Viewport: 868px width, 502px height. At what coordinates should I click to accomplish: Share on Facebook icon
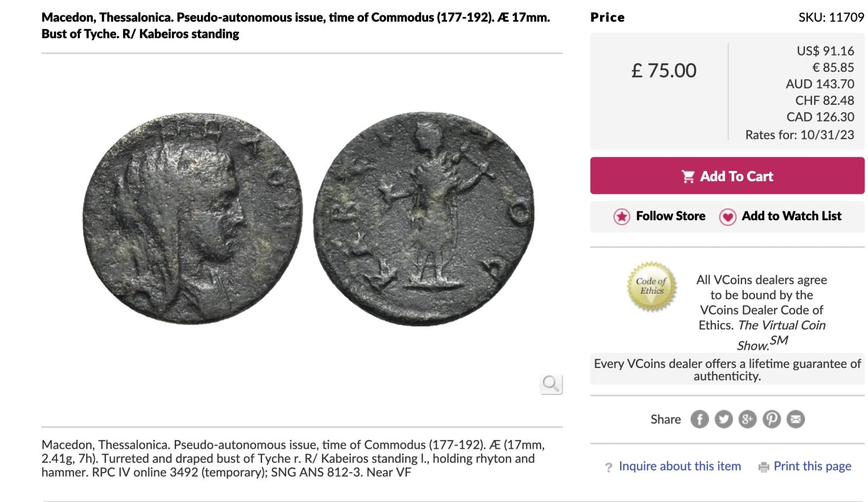coord(699,419)
